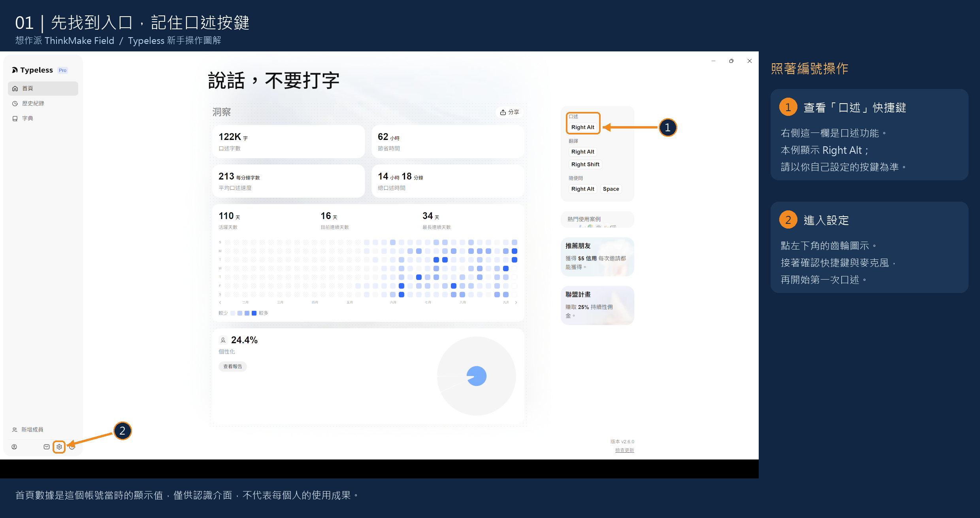Image resolution: width=980 pixels, height=518 pixels.
Task: Click the 16 天 目前連續天數 value
Action: click(x=329, y=216)
